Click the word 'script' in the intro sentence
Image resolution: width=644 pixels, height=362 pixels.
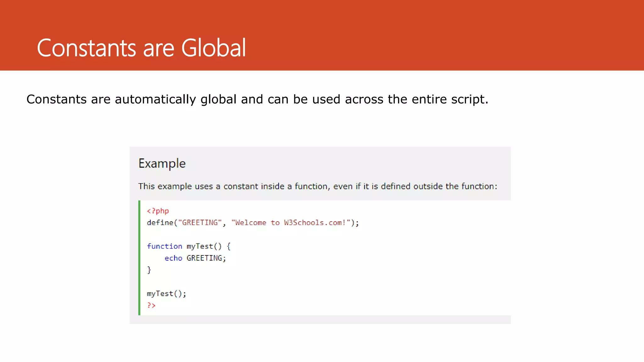tap(468, 99)
